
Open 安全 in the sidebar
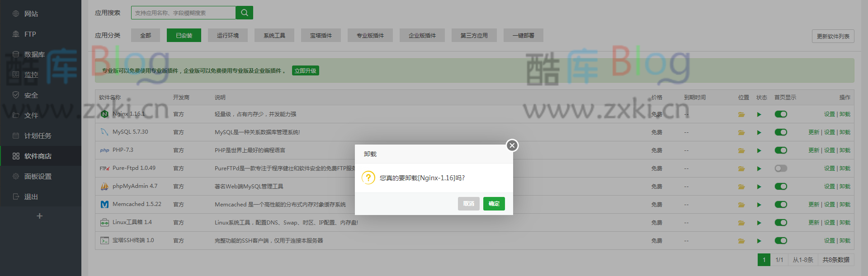click(x=41, y=95)
